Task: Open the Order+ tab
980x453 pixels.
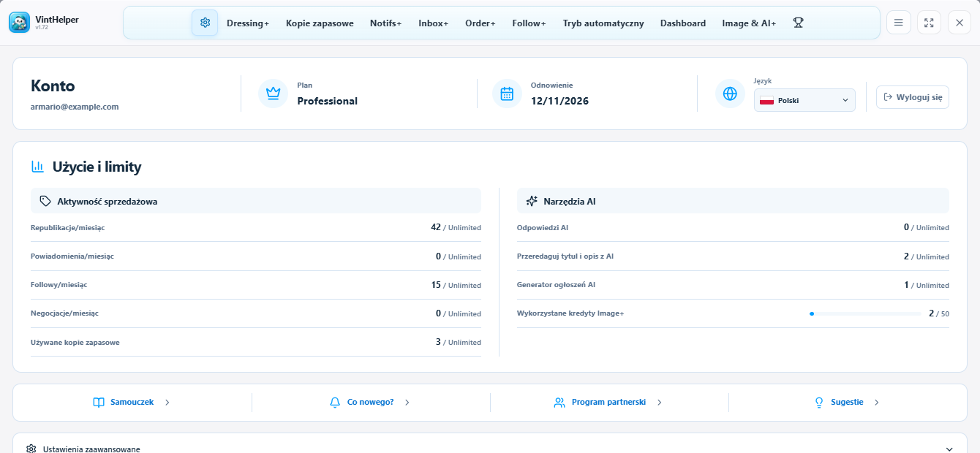Action: pos(480,23)
